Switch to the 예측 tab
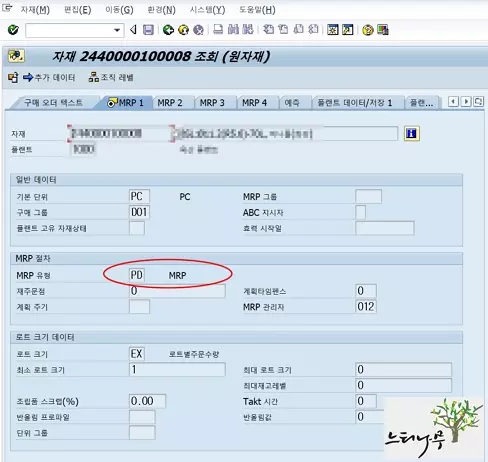This screenshot has width=488, height=462. [x=292, y=103]
